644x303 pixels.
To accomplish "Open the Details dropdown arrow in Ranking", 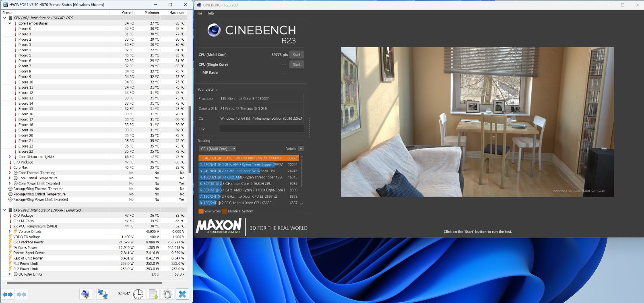I will 301,149.
